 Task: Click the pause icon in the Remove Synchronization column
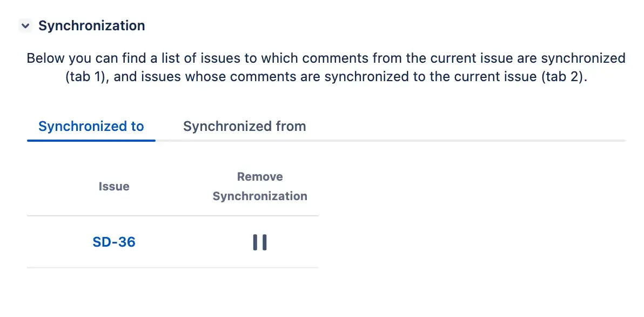point(259,242)
